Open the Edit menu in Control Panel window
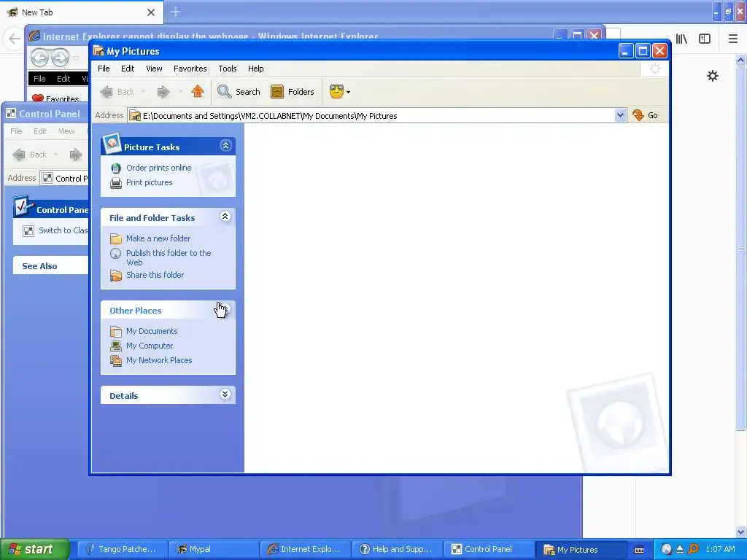The width and height of the screenshot is (747, 560). click(40, 131)
